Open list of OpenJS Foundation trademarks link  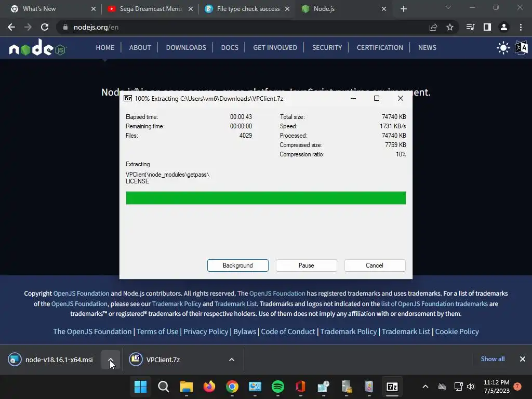coord(434,303)
